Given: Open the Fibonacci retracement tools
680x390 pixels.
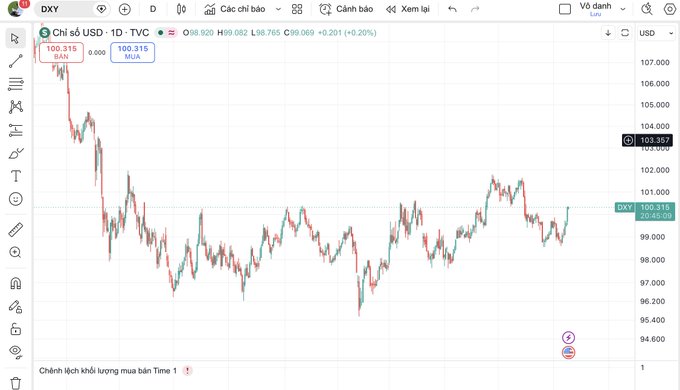Looking at the screenshot, I should tap(16, 84).
